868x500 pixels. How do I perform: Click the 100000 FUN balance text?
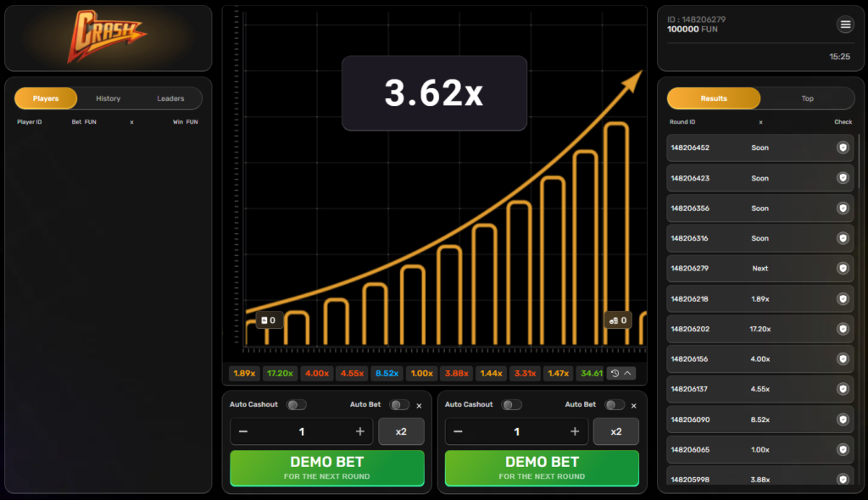[x=693, y=30]
